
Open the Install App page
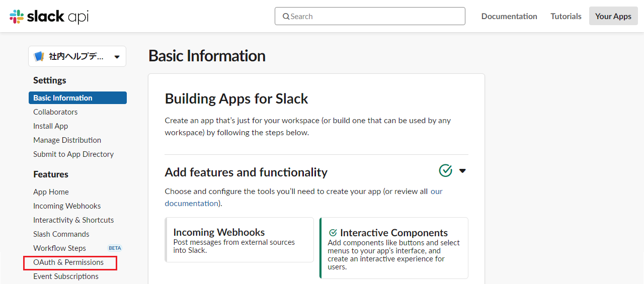pos(51,126)
